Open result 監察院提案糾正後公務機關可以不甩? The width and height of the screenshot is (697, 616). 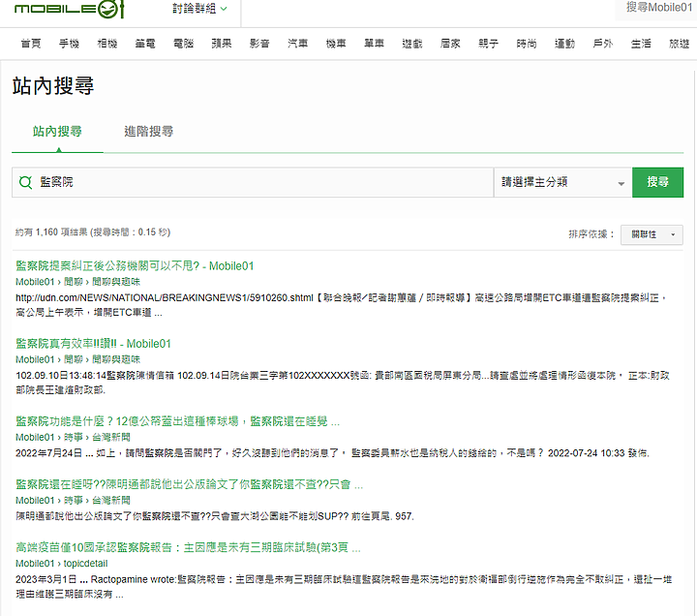pyautogui.click(x=135, y=266)
